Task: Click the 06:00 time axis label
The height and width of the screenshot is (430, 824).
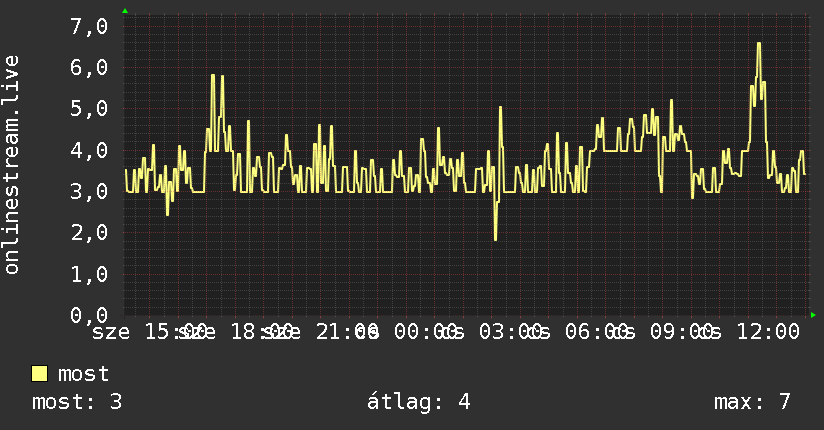Action: (x=596, y=332)
